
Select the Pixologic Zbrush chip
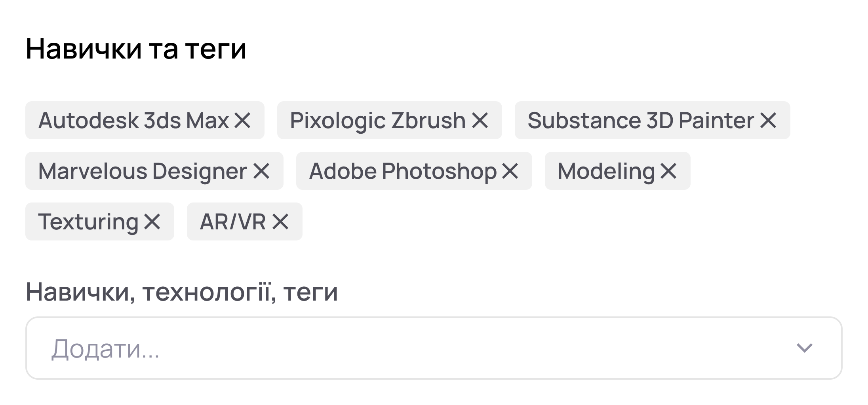376,120
